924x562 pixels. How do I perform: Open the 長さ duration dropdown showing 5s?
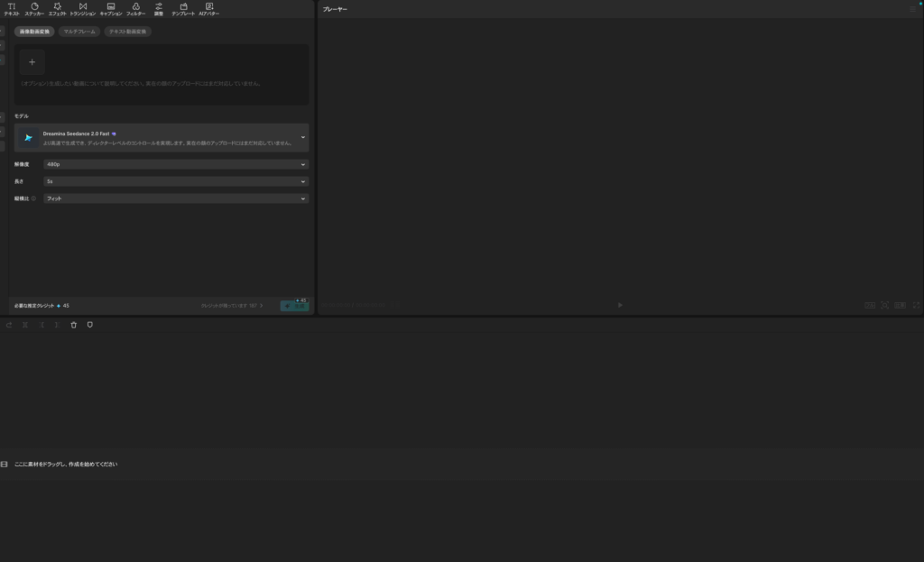pyautogui.click(x=176, y=181)
